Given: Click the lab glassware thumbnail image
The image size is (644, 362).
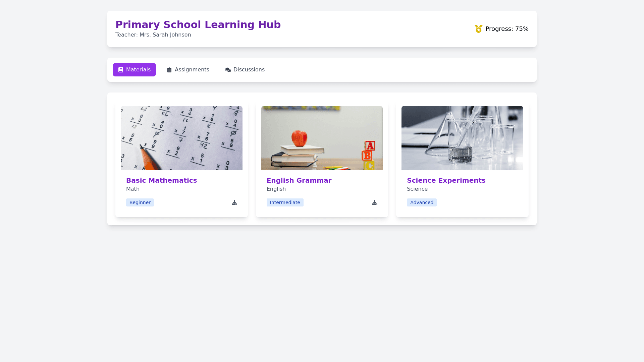Looking at the screenshot, I should [462, 138].
